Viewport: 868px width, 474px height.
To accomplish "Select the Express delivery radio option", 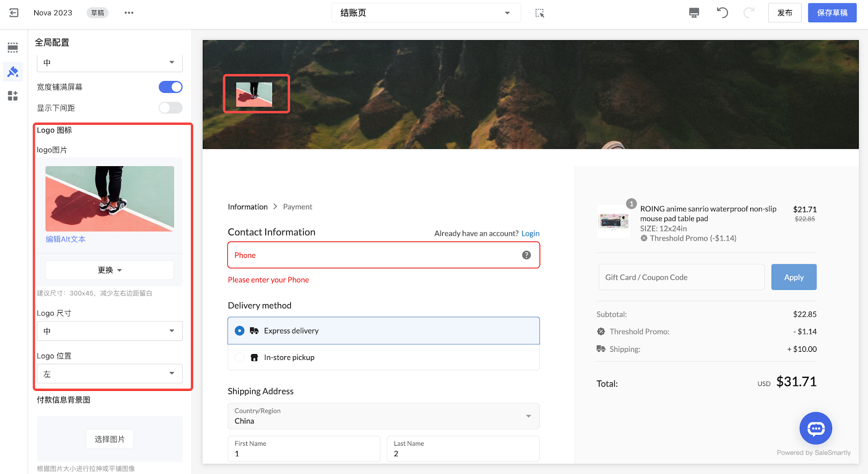I will click(239, 331).
